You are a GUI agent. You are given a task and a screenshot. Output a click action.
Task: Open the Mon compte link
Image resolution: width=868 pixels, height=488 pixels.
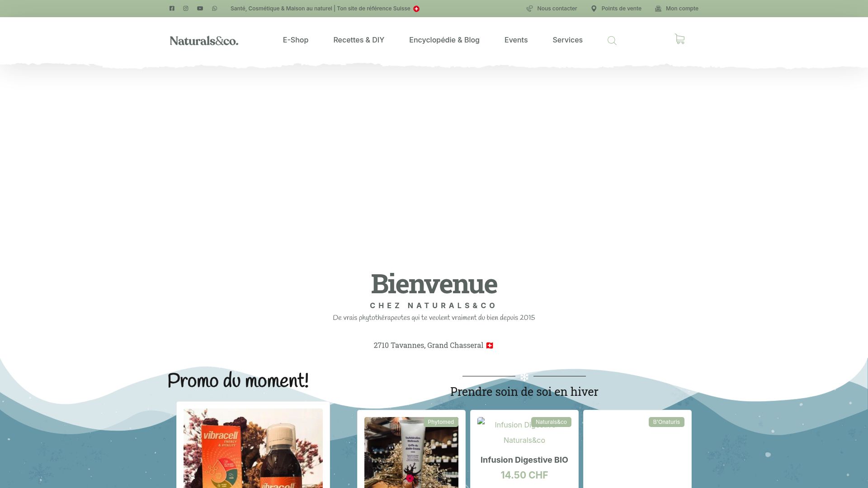(682, 8)
